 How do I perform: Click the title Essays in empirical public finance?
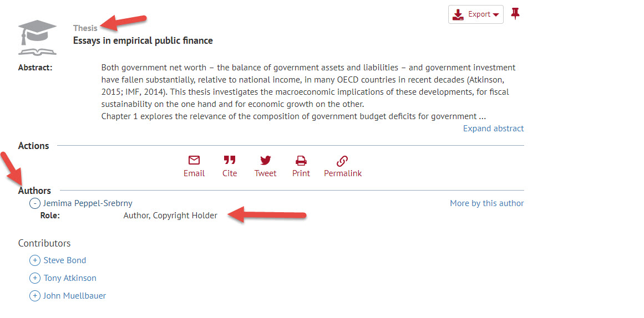143,40
